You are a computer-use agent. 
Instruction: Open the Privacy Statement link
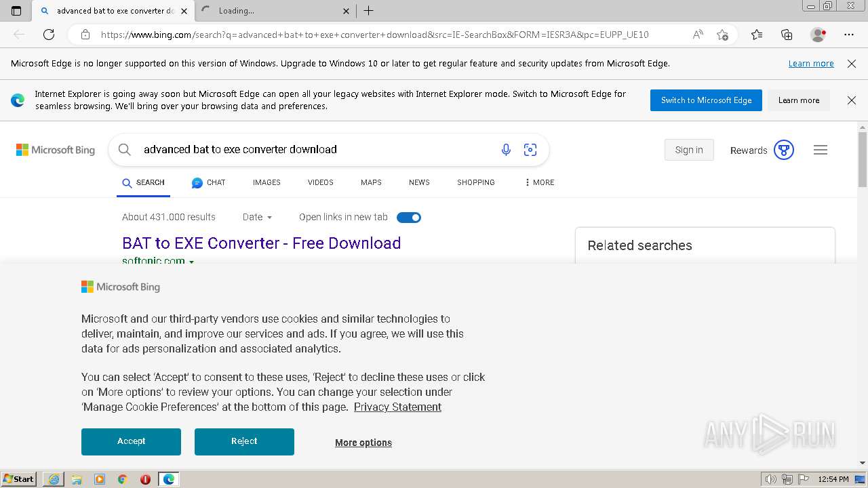click(397, 407)
